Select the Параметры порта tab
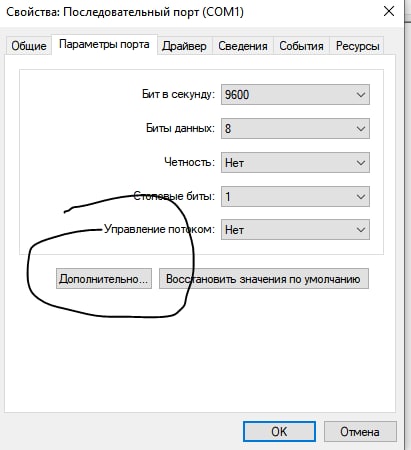Viewport: 411px width, 450px height. tap(104, 44)
